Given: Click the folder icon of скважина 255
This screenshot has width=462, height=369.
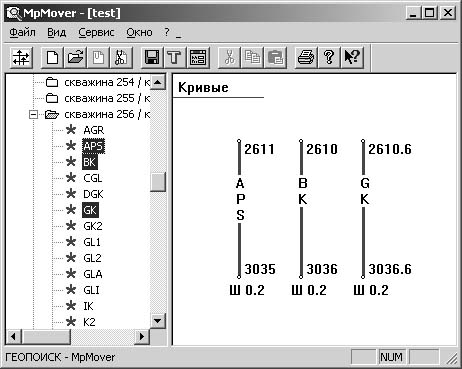Looking at the screenshot, I should click(52, 98).
